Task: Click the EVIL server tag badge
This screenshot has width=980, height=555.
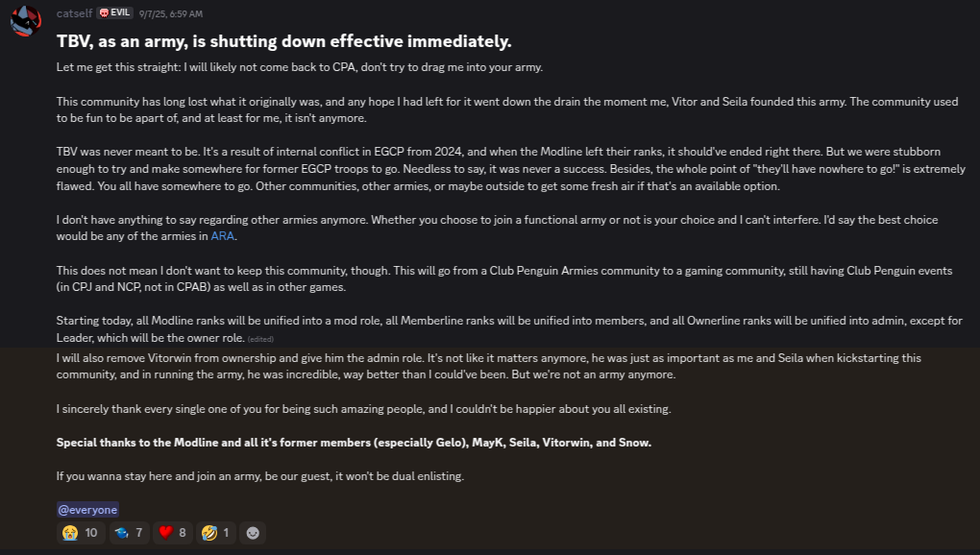Action: point(115,13)
